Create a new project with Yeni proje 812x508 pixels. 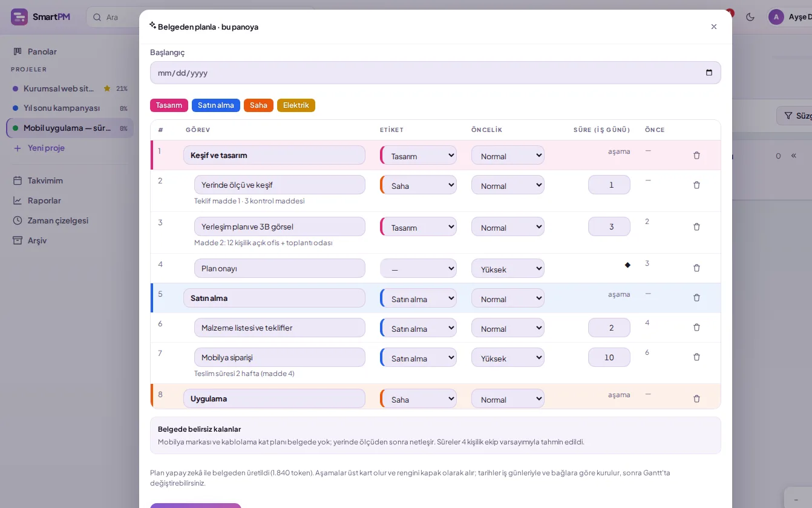tap(39, 148)
